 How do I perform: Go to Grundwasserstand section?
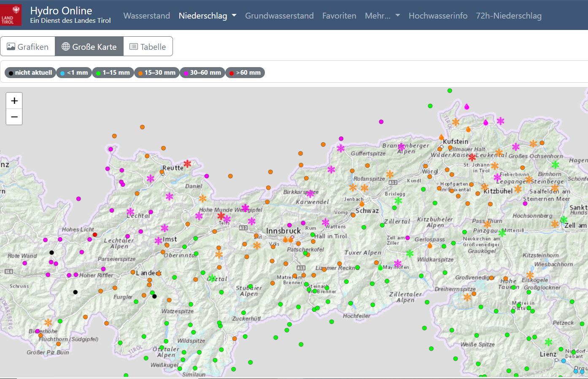(x=279, y=16)
